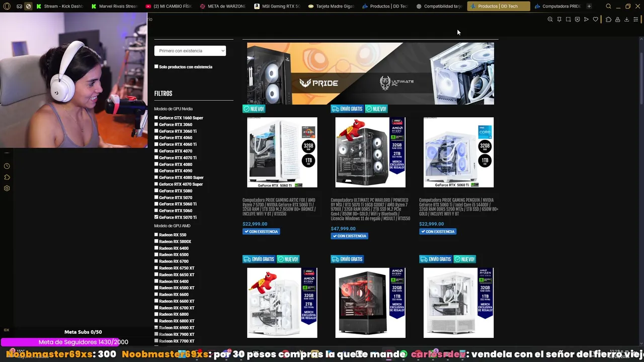
Task: Open the downloads arrow icon
Action: [626, 19]
